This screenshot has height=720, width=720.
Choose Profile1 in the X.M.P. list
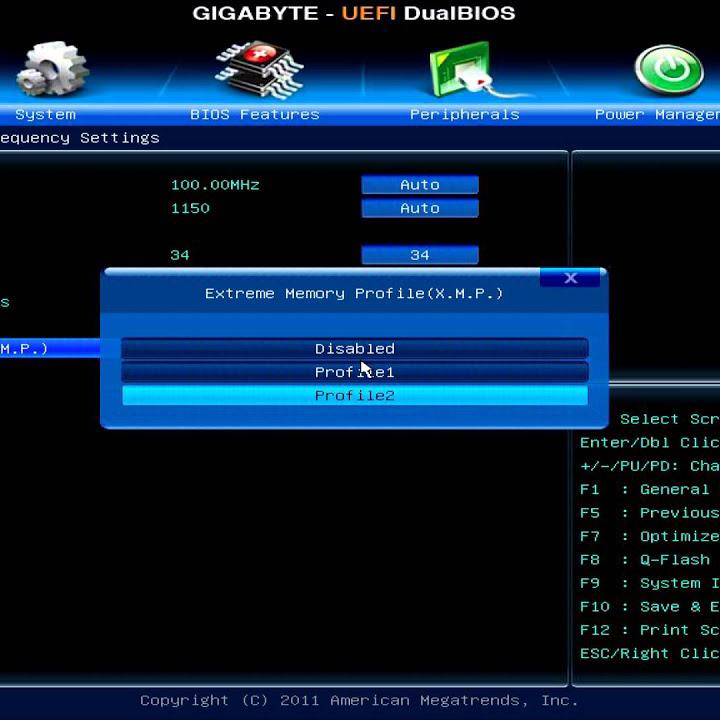[354, 372]
